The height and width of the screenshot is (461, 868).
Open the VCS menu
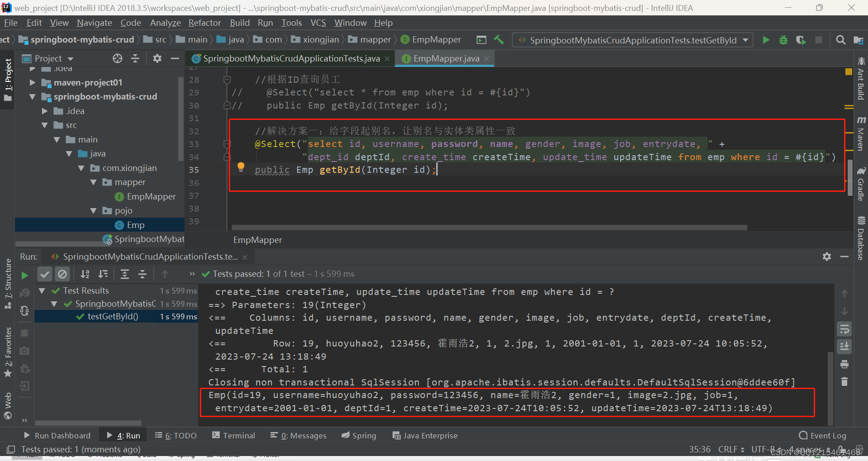318,23
